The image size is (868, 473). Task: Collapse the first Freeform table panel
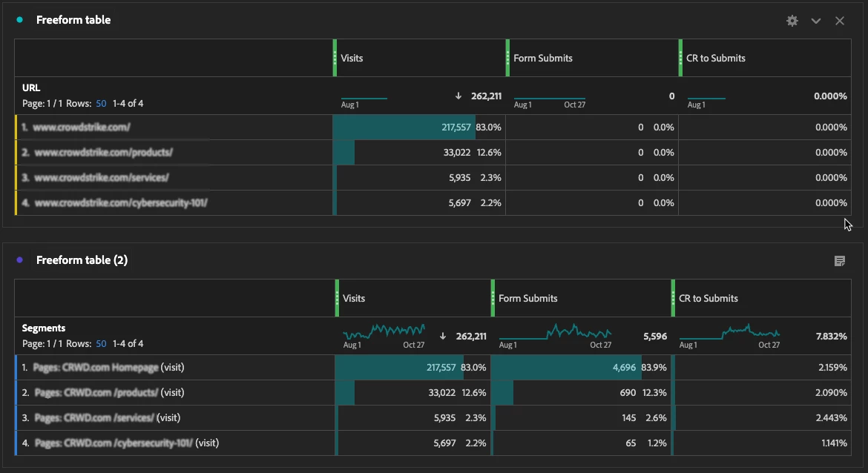click(x=816, y=21)
